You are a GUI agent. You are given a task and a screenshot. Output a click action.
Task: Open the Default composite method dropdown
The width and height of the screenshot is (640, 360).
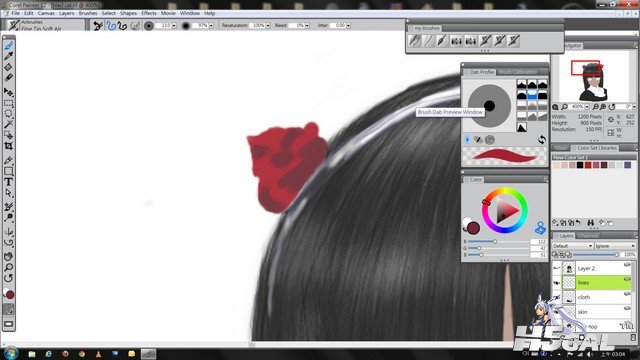tap(572, 246)
